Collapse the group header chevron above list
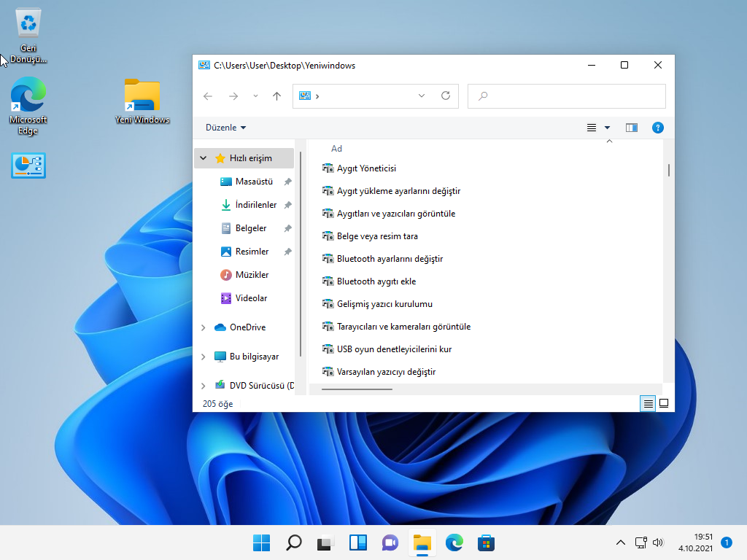This screenshot has height=560, width=747. pos(609,141)
